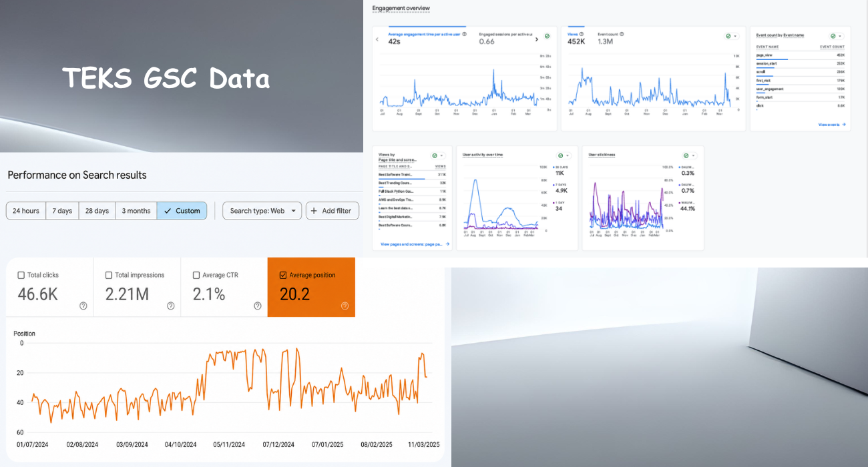Image resolution: width=868 pixels, height=467 pixels.
Task: Enable the Total clicks checkbox
Action: (21, 275)
